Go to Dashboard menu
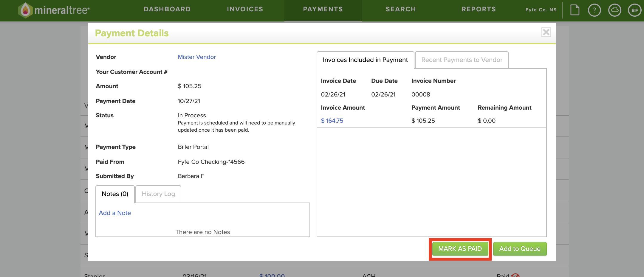Viewport: 644px width, 277px height. [167, 9]
